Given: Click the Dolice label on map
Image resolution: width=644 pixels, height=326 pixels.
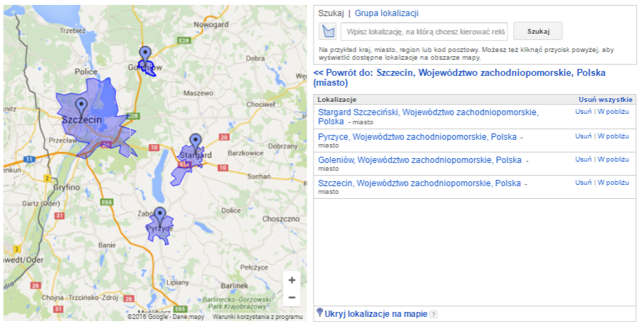Looking at the screenshot, I should tap(231, 210).
